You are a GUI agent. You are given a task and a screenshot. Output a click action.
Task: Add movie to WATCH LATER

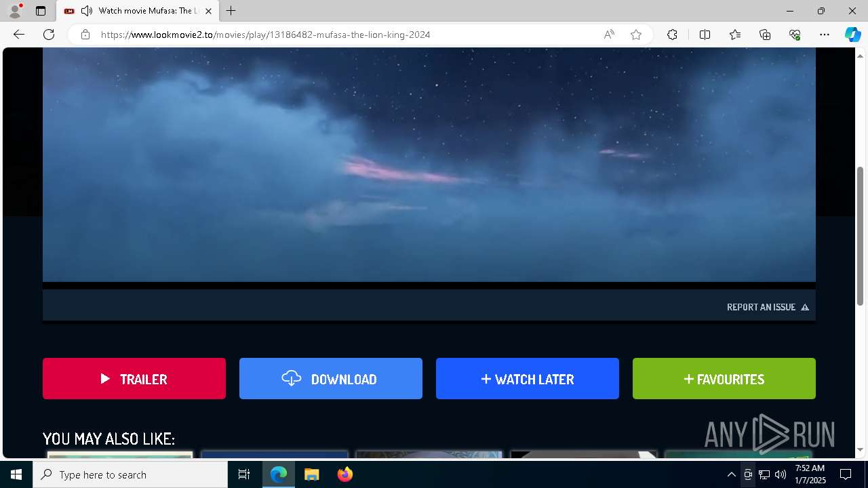(528, 379)
